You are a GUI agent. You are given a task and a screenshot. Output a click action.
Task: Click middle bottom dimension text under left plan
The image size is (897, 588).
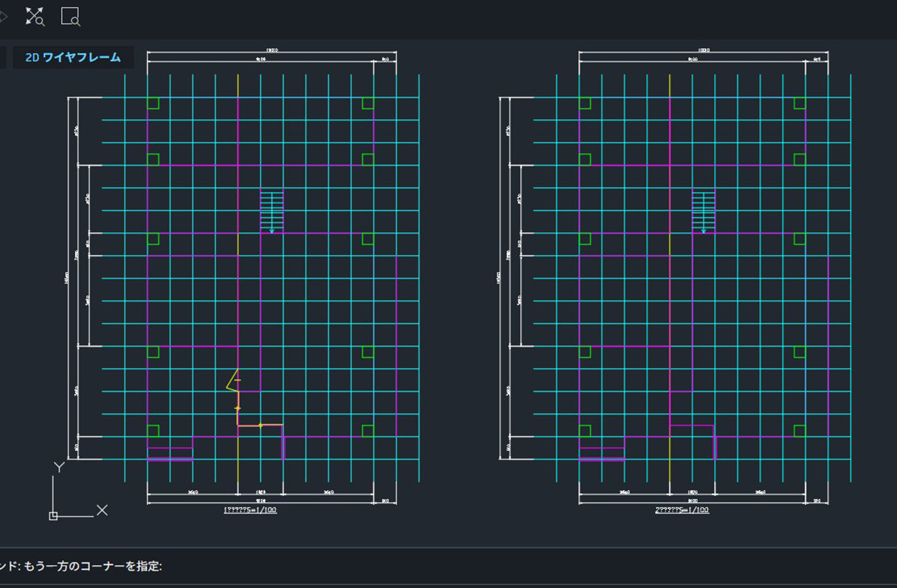click(x=260, y=492)
